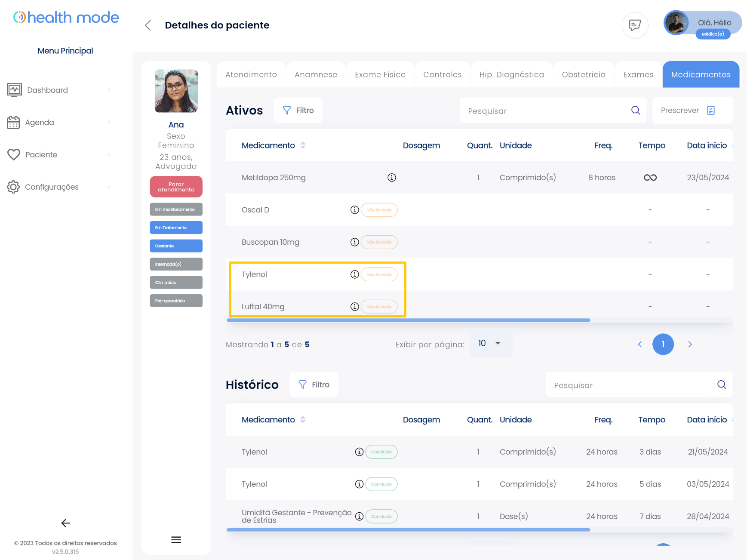Open Dashboard from the sidebar
The width and height of the screenshot is (747, 560).
(x=47, y=90)
